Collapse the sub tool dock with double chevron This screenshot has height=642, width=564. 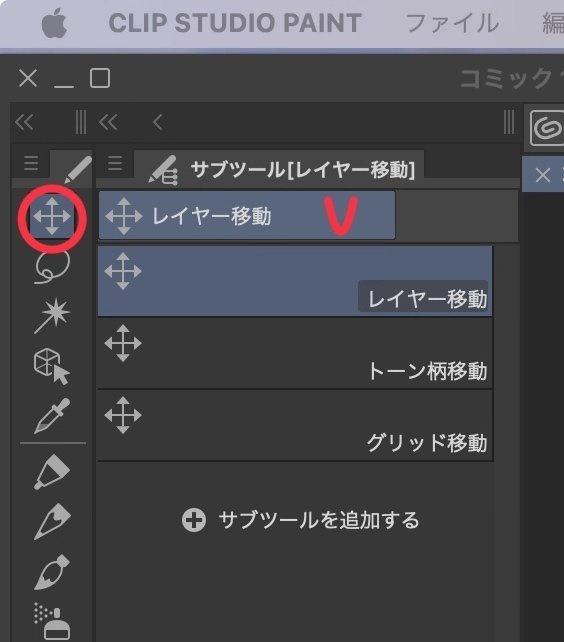(x=108, y=122)
